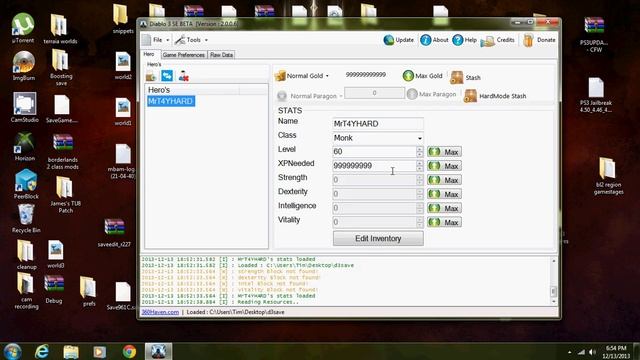This screenshot has height=360, width=640.
Task: Click the swap hero icon
Action: [x=167, y=76]
